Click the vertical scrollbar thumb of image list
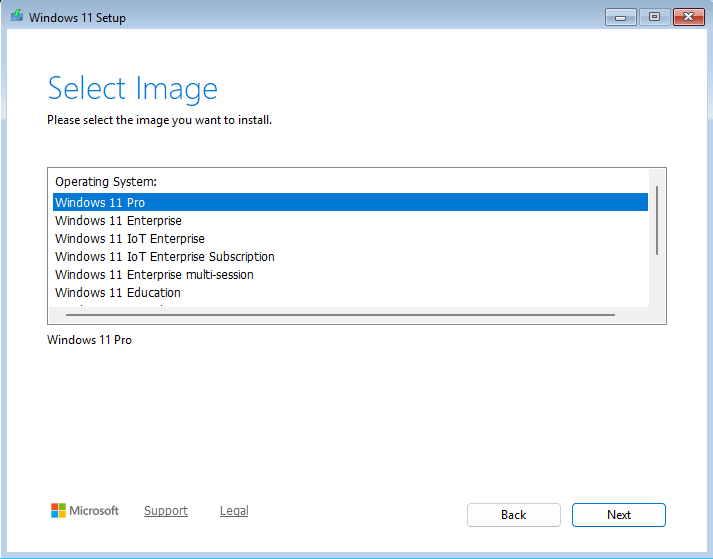Viewport: 713px width, 559px height. [656, 220]
